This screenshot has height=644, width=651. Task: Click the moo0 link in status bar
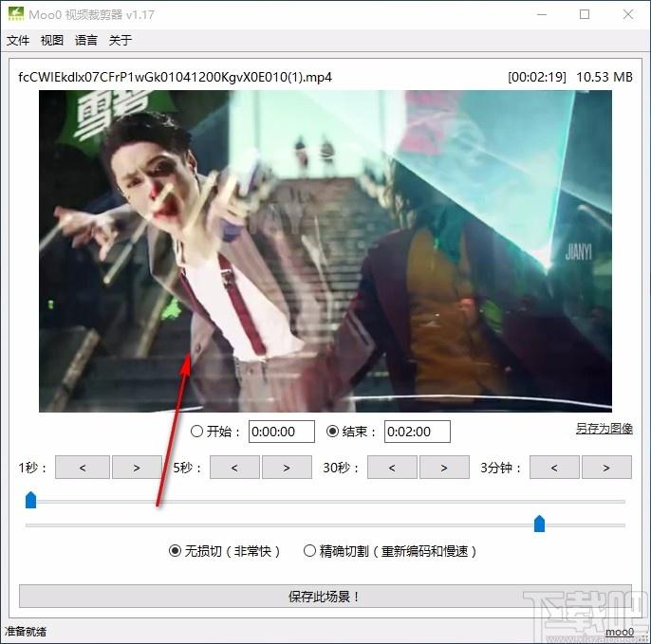coord(620,632)
